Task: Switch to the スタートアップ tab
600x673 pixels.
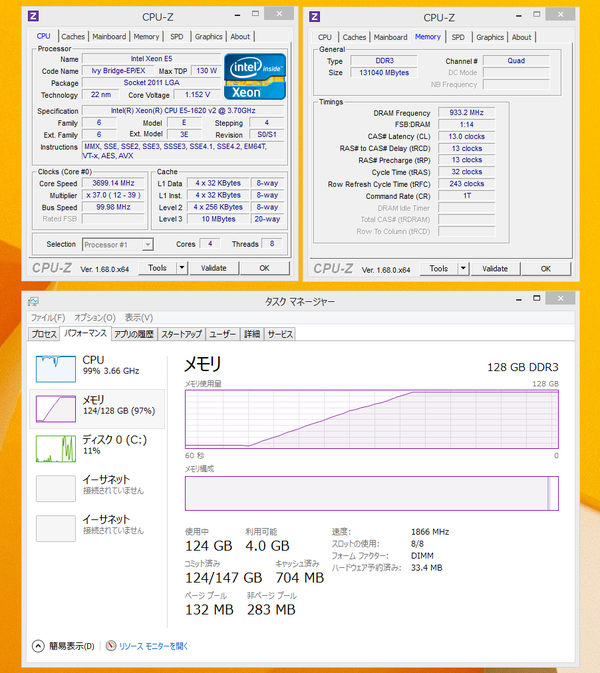Action: coord(182,334)
